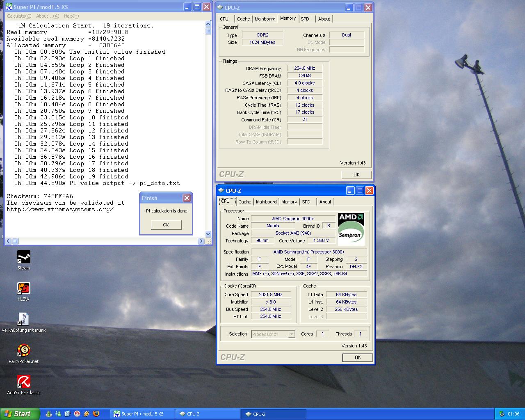Activate the first CPU-Z taskbar button

(x=208, y=414)
